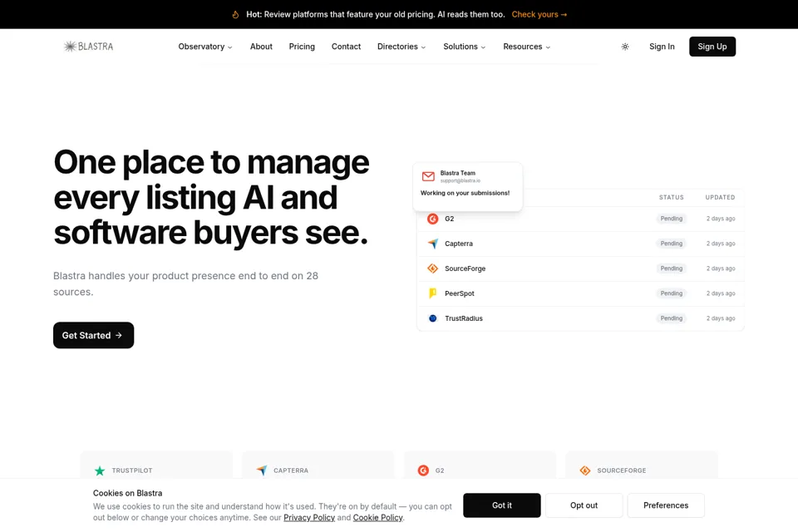Click Pending badge in SourceForge row
The width and height of the screenshot is (798, 532).
672,268
